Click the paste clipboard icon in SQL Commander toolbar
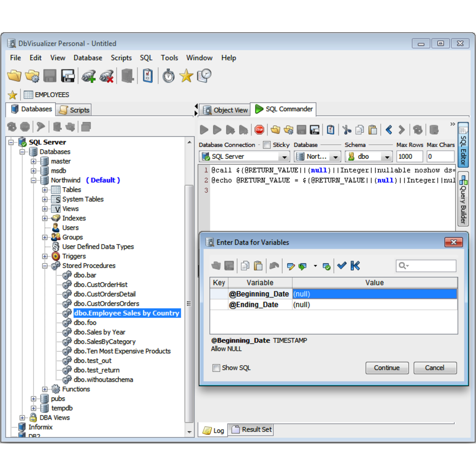 point(373,130)
